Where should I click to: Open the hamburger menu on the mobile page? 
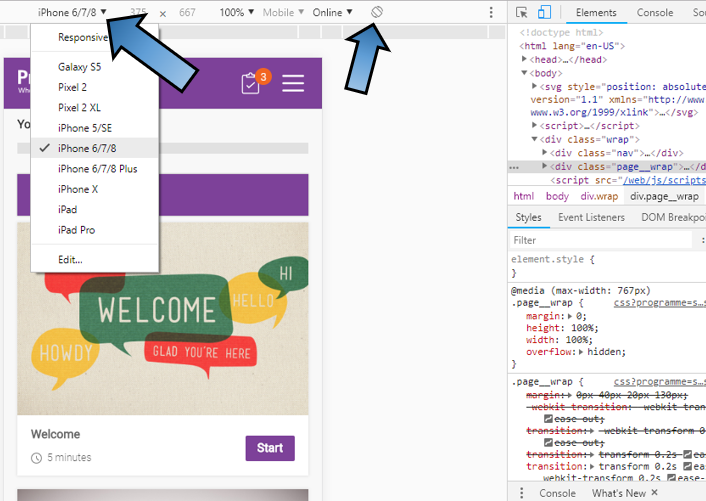point(293,83)
